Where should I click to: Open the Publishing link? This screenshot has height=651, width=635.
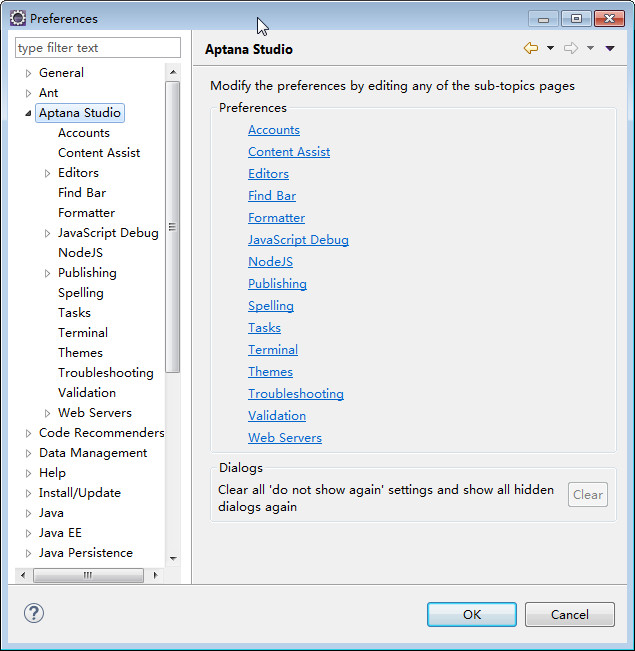tap(277, 284)
